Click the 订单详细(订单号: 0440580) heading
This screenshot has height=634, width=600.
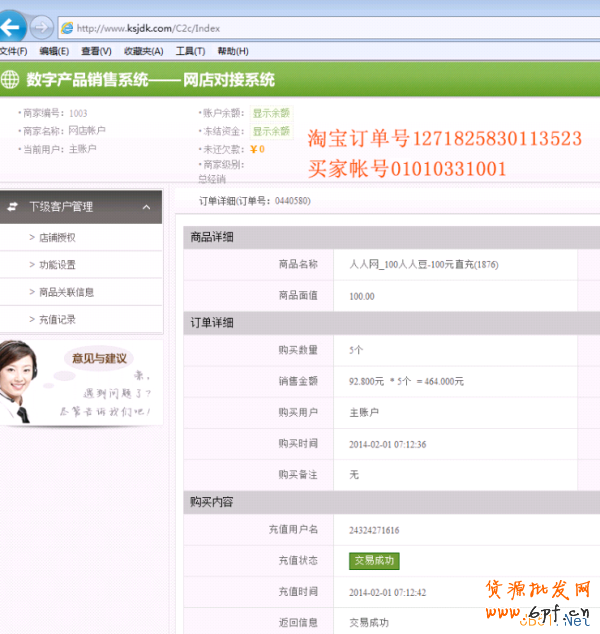[255, 201]
